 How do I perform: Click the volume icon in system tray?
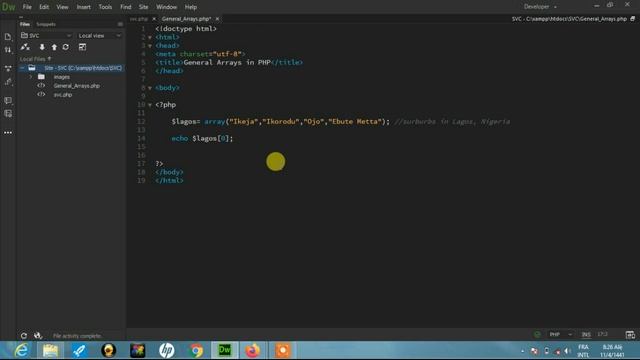568,351
